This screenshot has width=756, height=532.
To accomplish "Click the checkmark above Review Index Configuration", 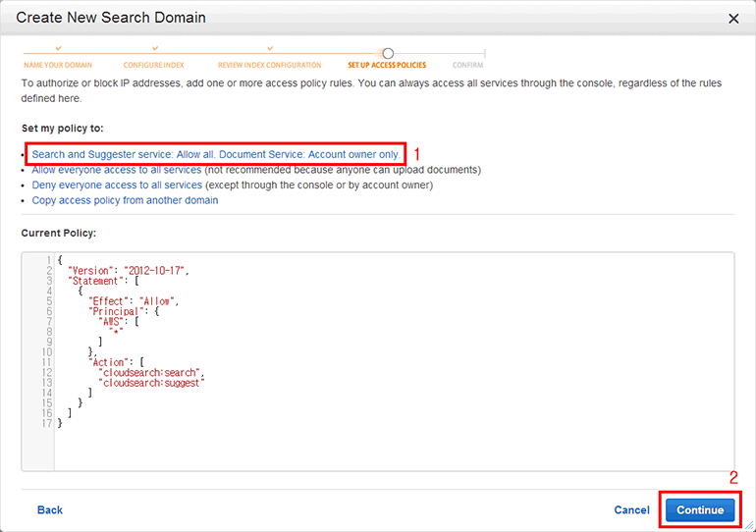I will tap(271, 49).
